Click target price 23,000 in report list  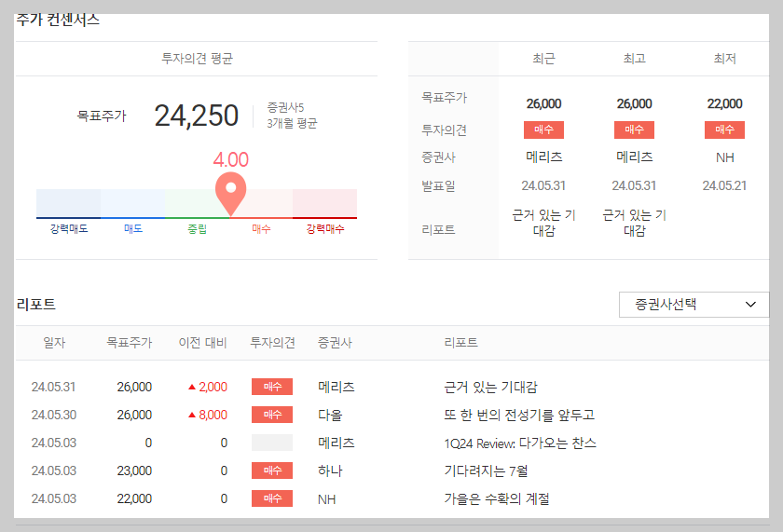134,471
